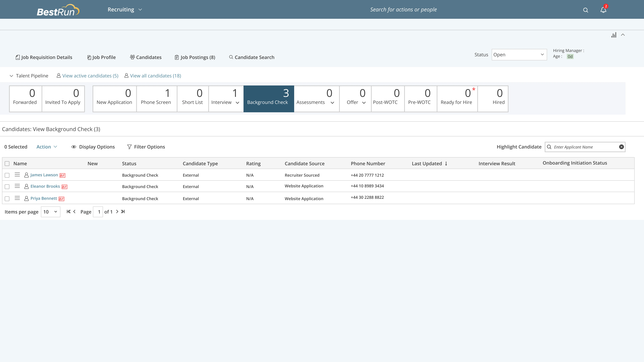Click the search magnifier icon in header
The image size is (644, 362).
585,10
